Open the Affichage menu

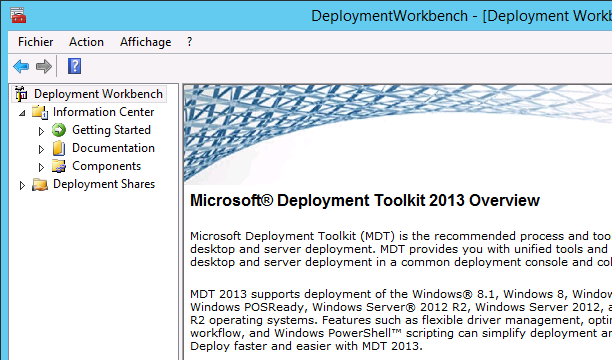click(146, 42)
